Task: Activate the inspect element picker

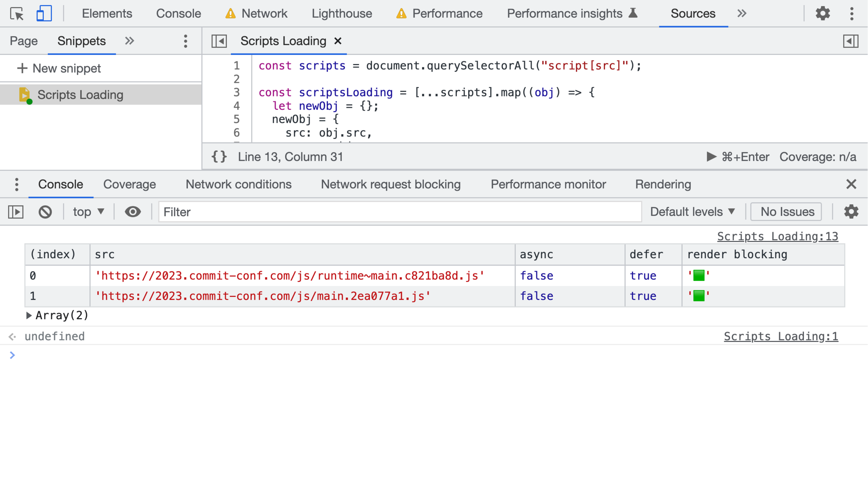Action: pyautogui.click(x=17, y=13)
